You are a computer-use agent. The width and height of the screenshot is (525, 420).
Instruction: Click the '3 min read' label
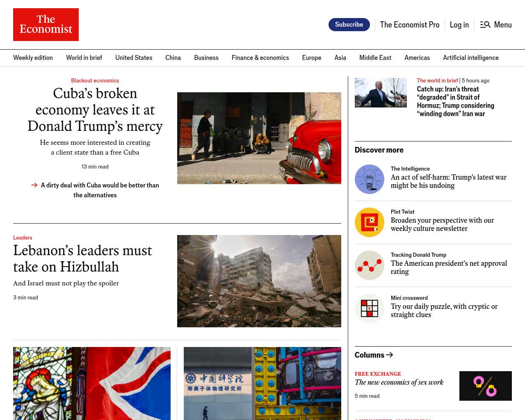coord(25,298)
